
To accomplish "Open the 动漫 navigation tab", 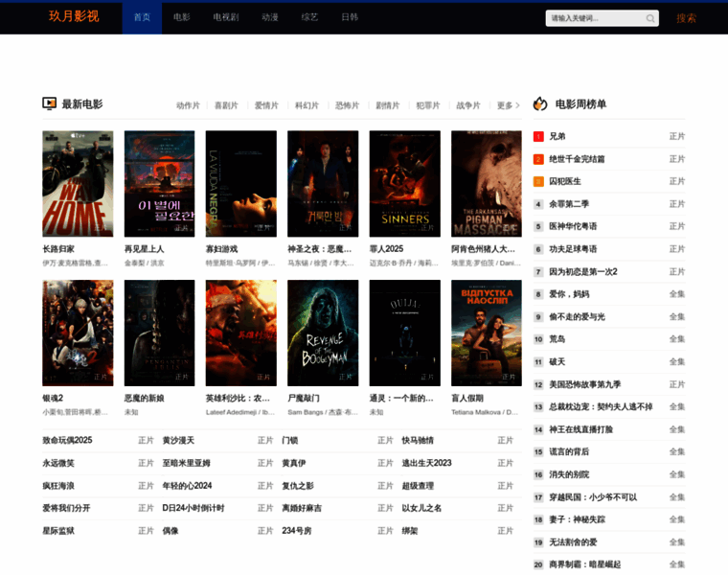I will [x=270, y=17].
